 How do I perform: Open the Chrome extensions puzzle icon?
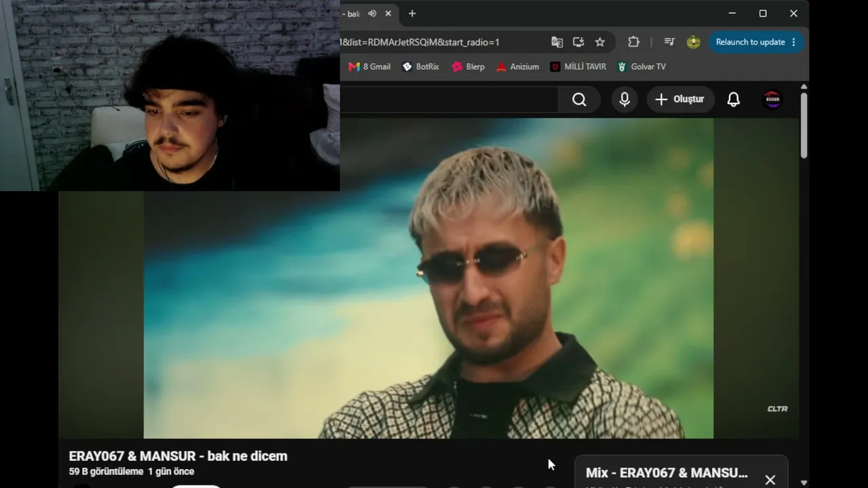coord(633,42)
